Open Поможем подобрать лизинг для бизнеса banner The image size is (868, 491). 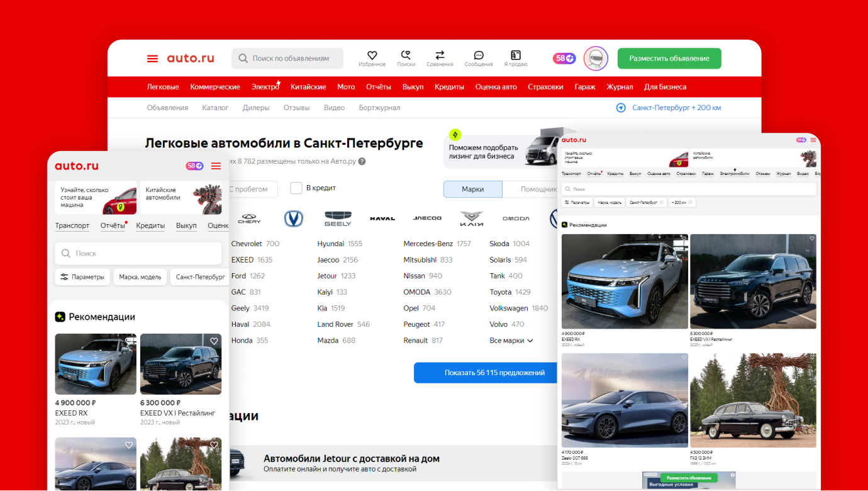coord(501,151)
